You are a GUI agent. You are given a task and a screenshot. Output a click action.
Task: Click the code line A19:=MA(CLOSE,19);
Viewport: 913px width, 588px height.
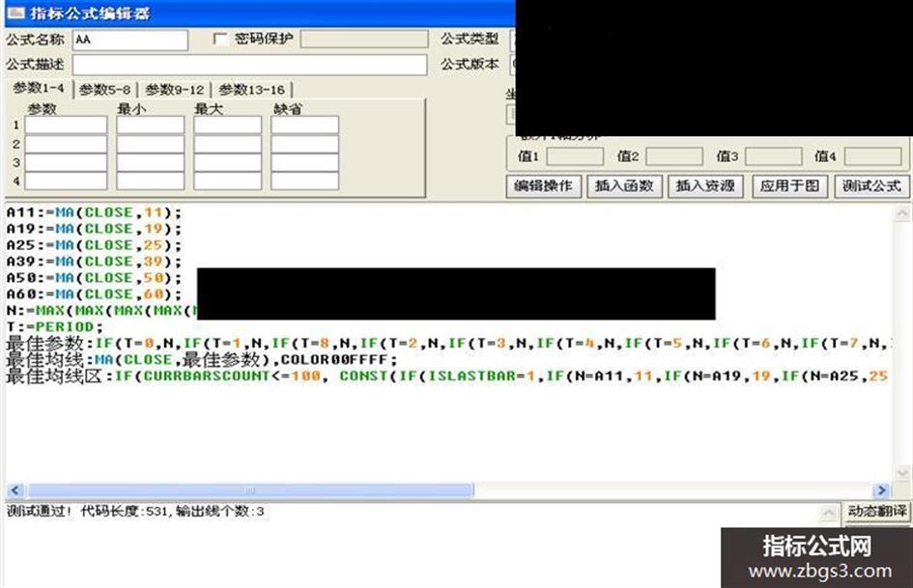pyautogui.click(x=94, y=229)
